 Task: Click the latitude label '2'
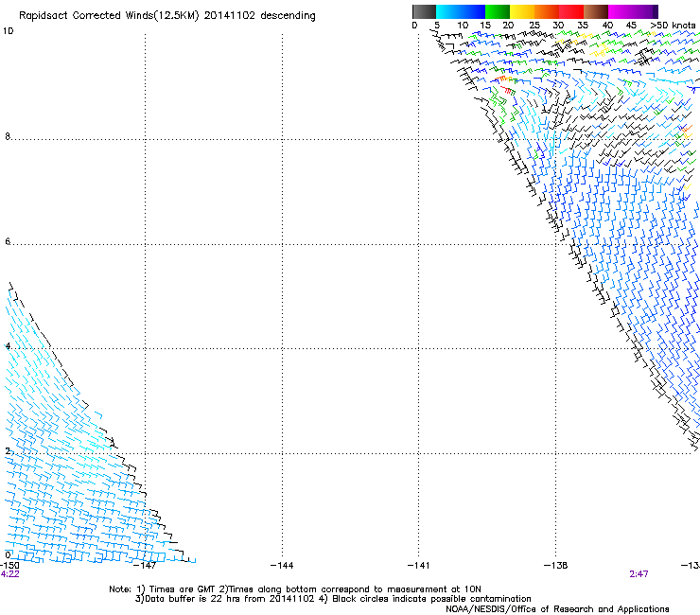pos(8,451)
